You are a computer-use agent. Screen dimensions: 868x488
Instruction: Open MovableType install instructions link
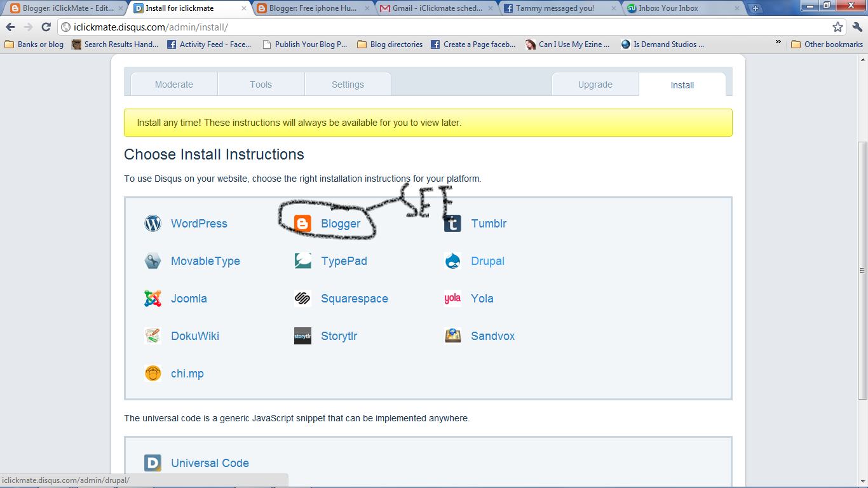tap(205, 261)
